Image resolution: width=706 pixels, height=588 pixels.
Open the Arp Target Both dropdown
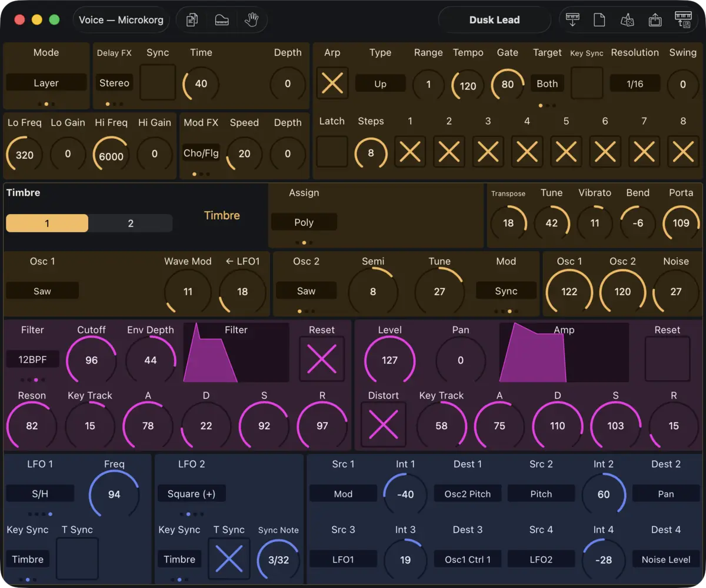pyautogui.click(x=547, y=83)
